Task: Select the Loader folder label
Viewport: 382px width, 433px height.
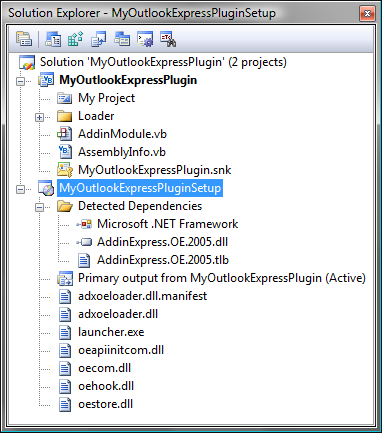Action: click(96, 116)
